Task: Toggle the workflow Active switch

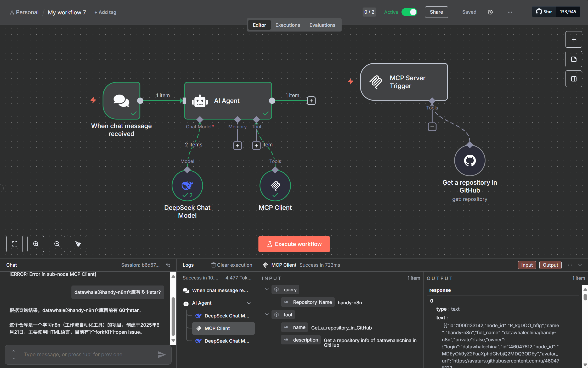Action: pos(409,12)
